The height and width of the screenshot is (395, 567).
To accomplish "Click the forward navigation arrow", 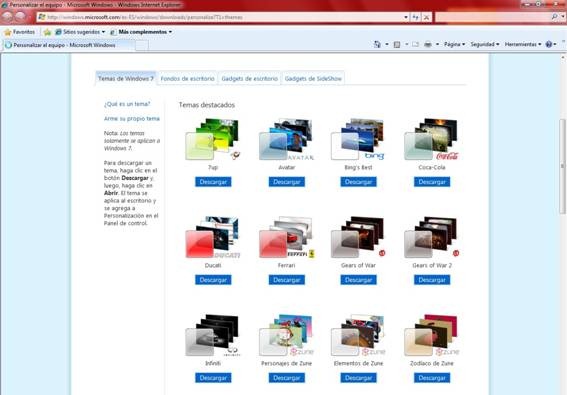I will 21,17.
